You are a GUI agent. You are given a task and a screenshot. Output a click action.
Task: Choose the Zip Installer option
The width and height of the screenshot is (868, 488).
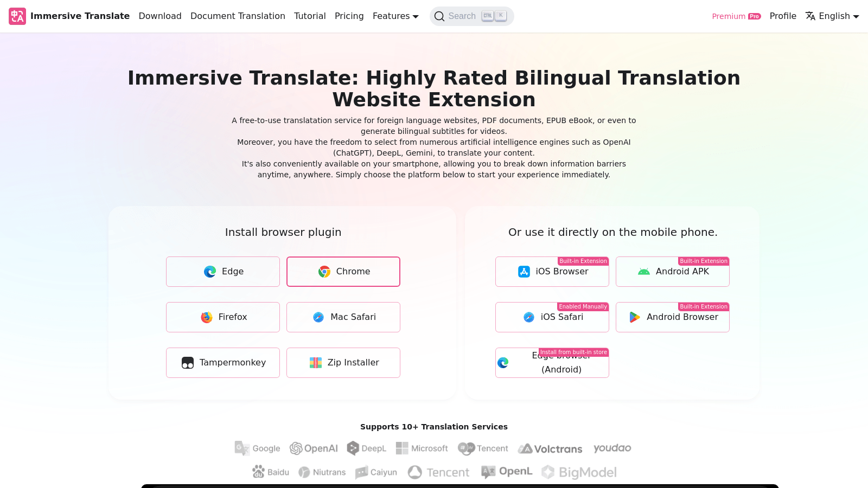[x=343, y=363]
